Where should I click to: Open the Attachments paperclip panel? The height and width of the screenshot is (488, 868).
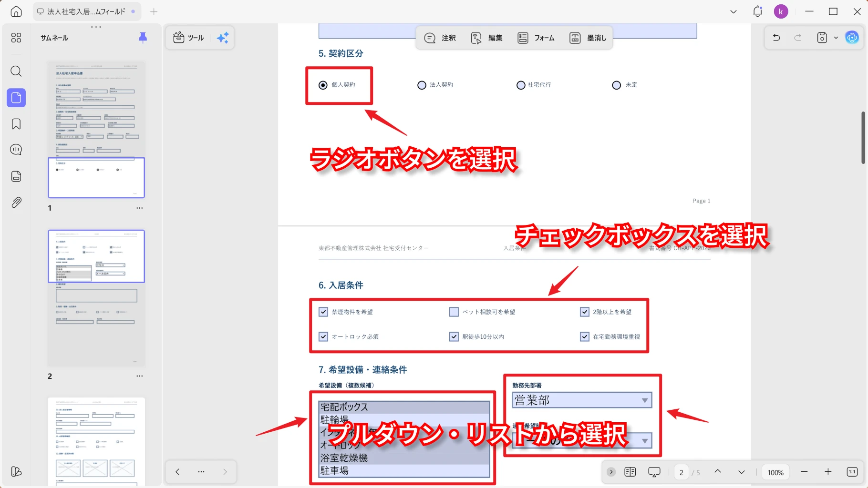(x=16, y=203)
